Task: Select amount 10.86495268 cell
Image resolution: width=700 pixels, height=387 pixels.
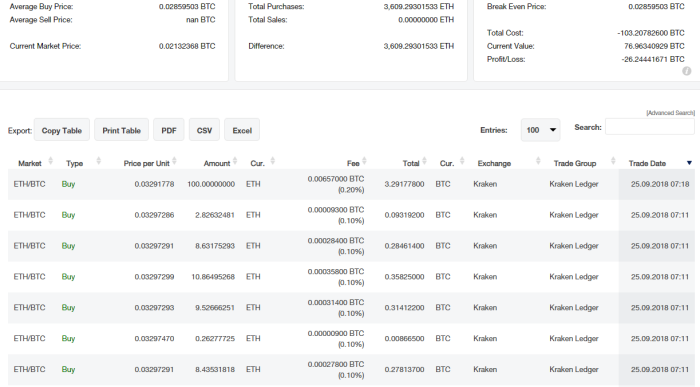Action: (213, 277)
